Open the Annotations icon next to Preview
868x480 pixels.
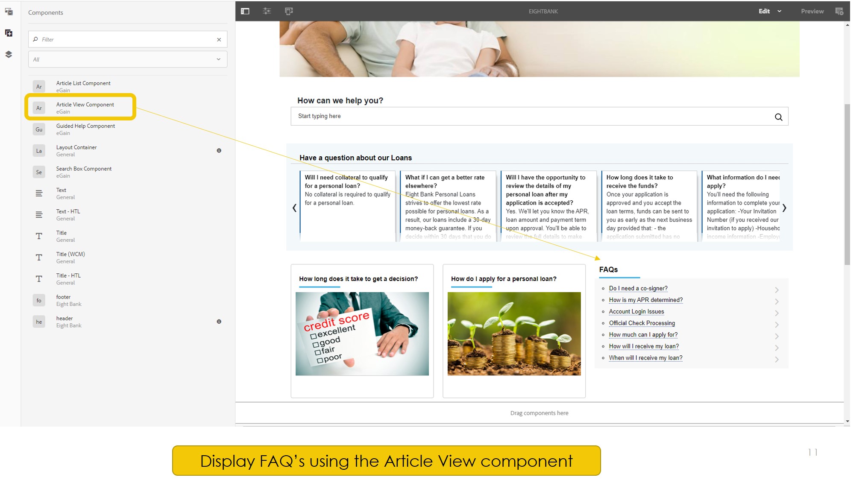839,12
